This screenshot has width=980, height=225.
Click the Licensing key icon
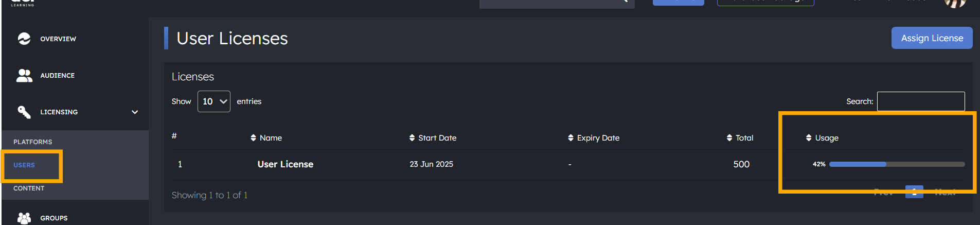pos(24,112)
